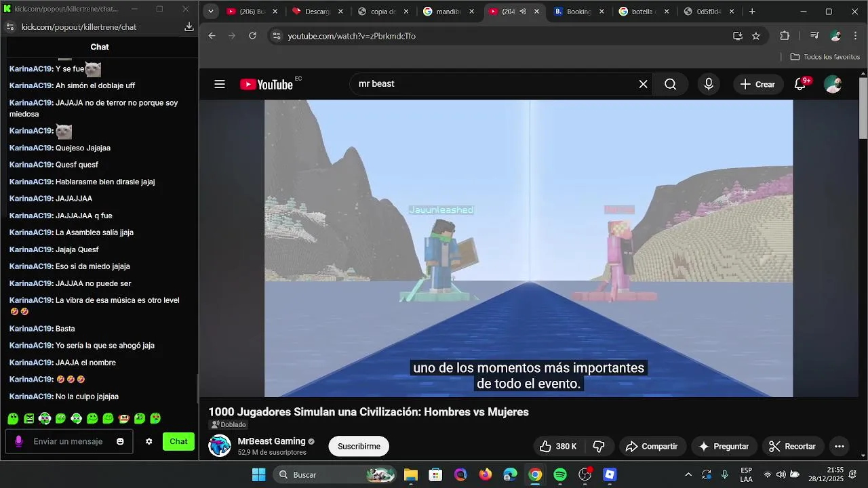Open Spotify from the taskbar
Viewport: 868px width, 488px height.
[560, 474]
